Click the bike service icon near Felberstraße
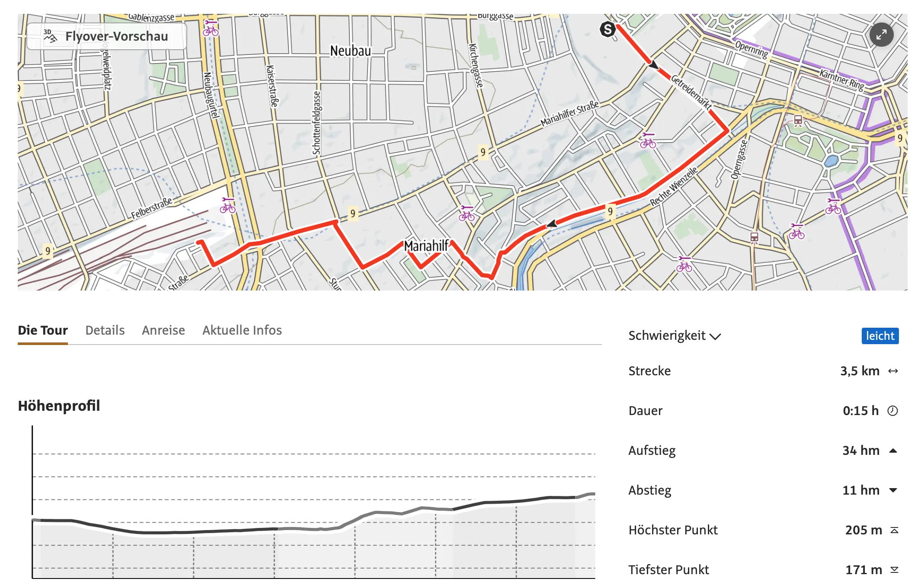 click(x=227, y=206)
